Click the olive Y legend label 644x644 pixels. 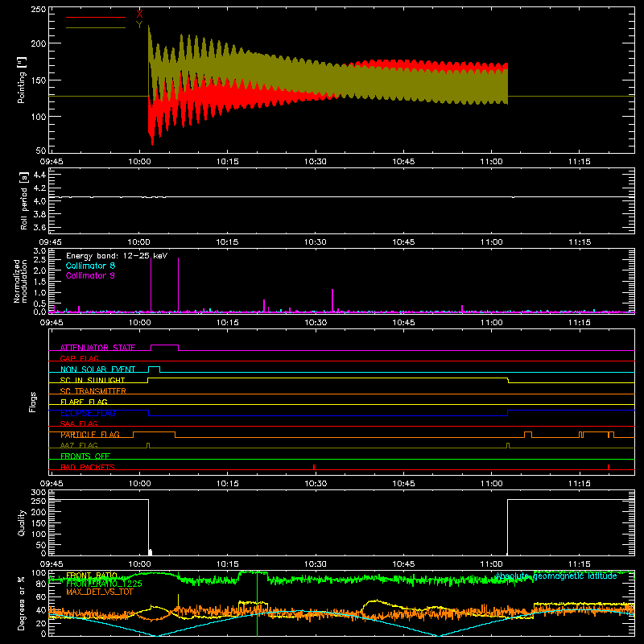(x=139, y=25)
